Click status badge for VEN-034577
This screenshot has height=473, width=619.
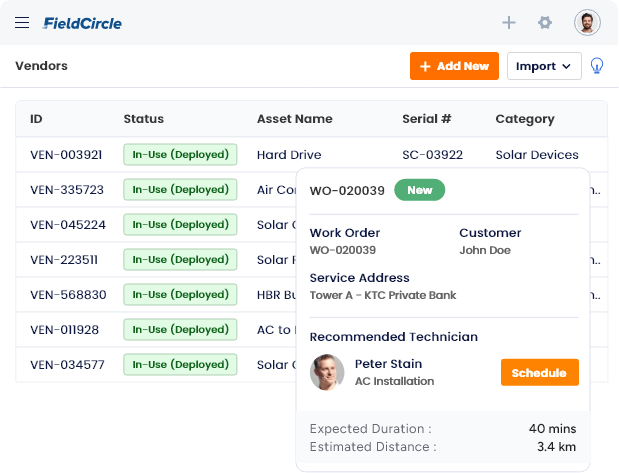pos(180,364)
